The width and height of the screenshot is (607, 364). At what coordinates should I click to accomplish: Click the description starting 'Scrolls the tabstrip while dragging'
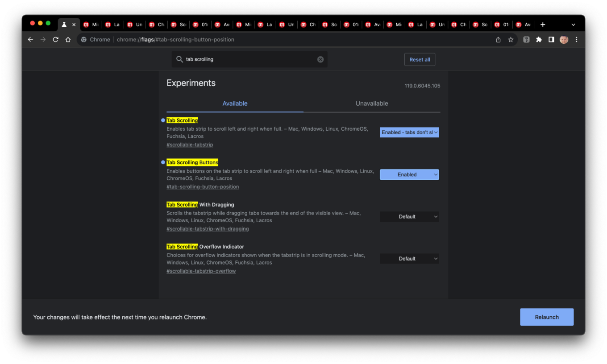(263, 216)
